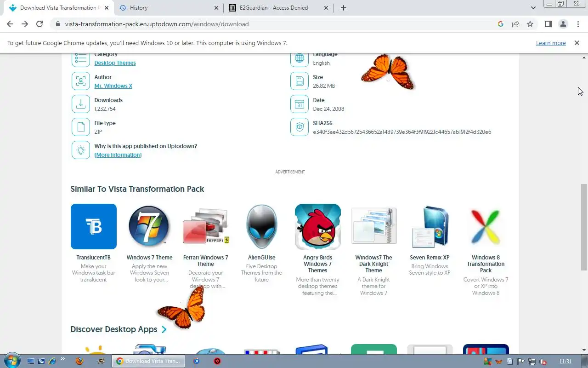Viewport: 588px width, 368px height.
Task: Click the taskbar clock showing 11:31
Action: pos(565,362)
